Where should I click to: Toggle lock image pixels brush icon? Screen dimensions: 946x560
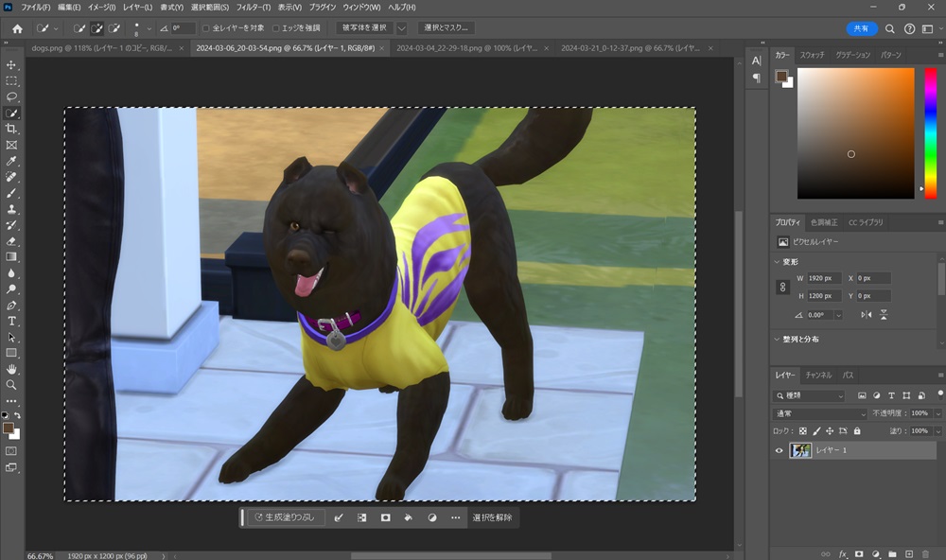(x=816, y=430)
